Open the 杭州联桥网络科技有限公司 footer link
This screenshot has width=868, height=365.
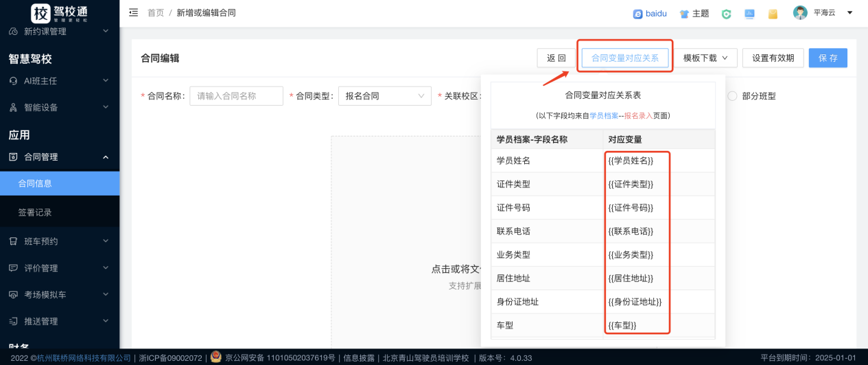pos(84,358)
